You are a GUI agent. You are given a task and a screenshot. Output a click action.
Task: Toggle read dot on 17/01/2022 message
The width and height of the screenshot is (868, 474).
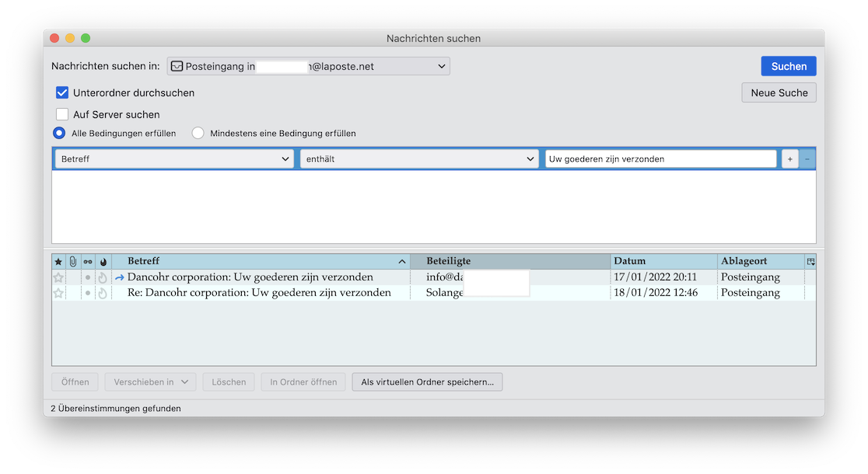pos(87,277)
